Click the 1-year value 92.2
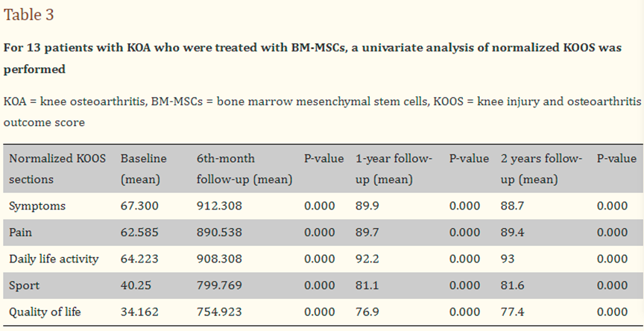Screen dimensions: 644x331 pyautogui.click(x=366, y=259)
